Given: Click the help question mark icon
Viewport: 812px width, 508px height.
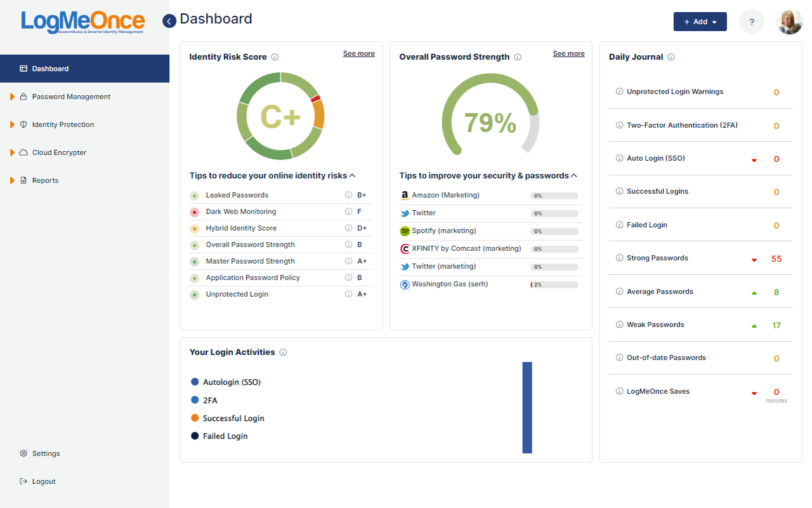Looking at the screenshot, I should click(x=752, y=22).
